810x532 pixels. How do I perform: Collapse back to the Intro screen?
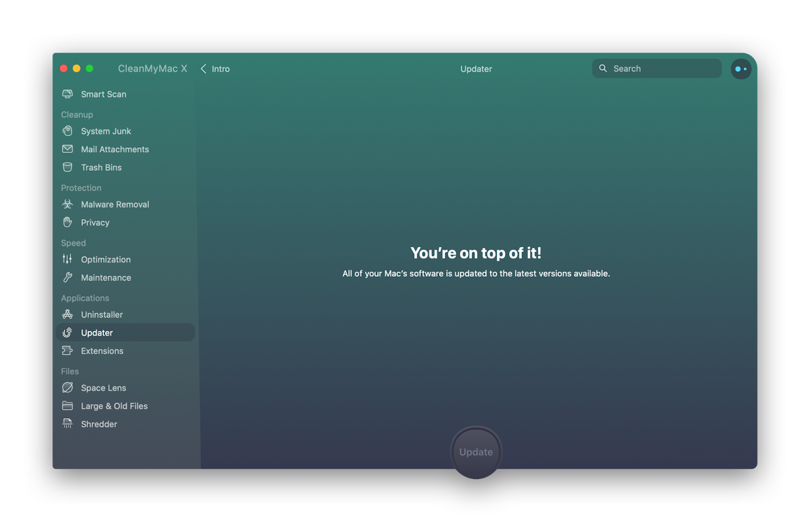point(215,69)
